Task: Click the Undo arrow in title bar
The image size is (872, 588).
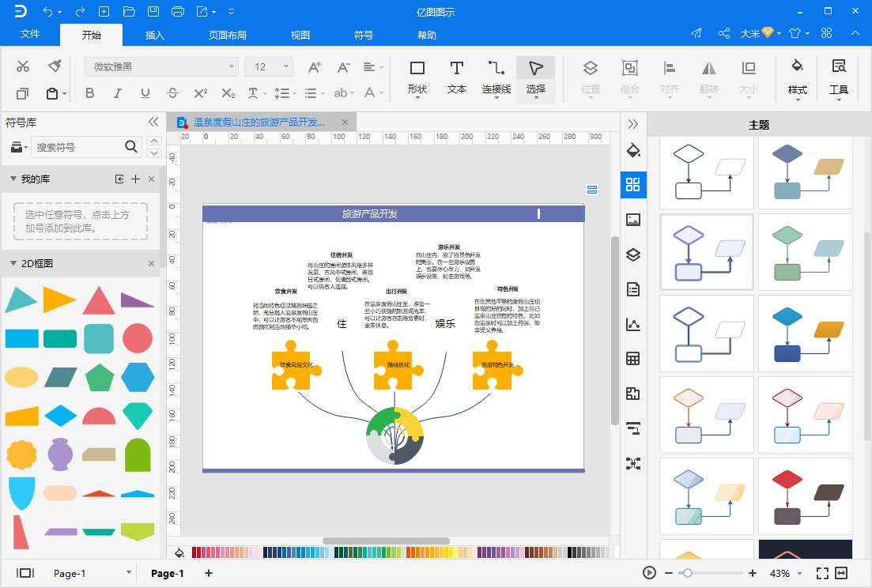Action: tap(48, 11)
